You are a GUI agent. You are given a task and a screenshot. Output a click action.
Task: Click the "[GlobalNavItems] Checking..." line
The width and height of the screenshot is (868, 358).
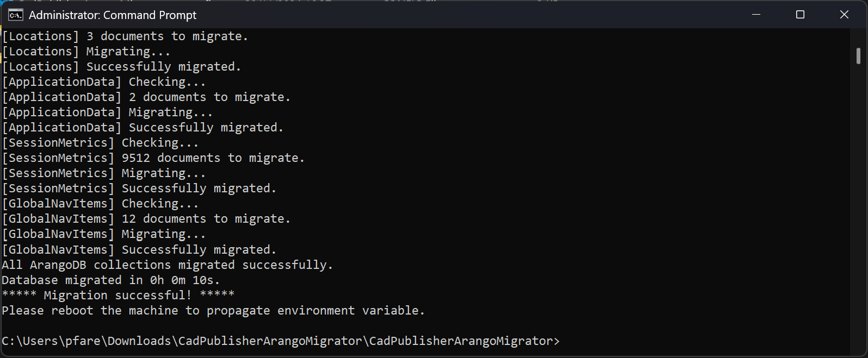tap(100, 204)
